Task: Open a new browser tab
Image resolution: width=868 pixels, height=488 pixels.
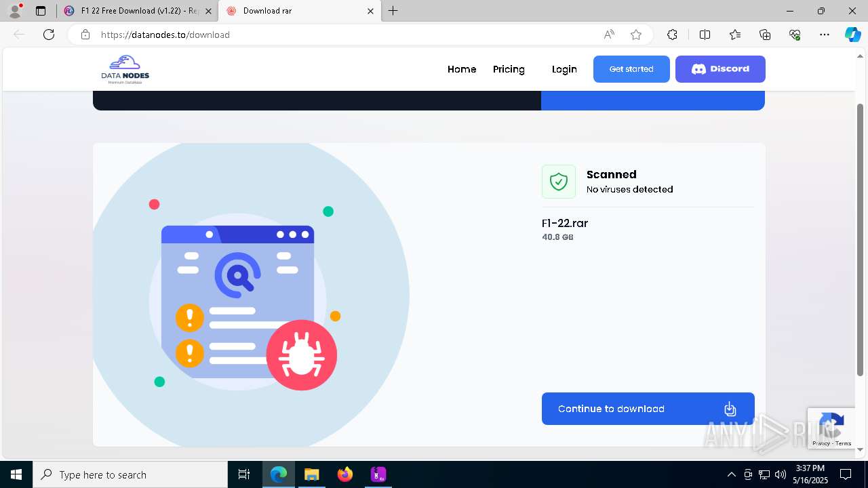Action: (x=393, y=11)
